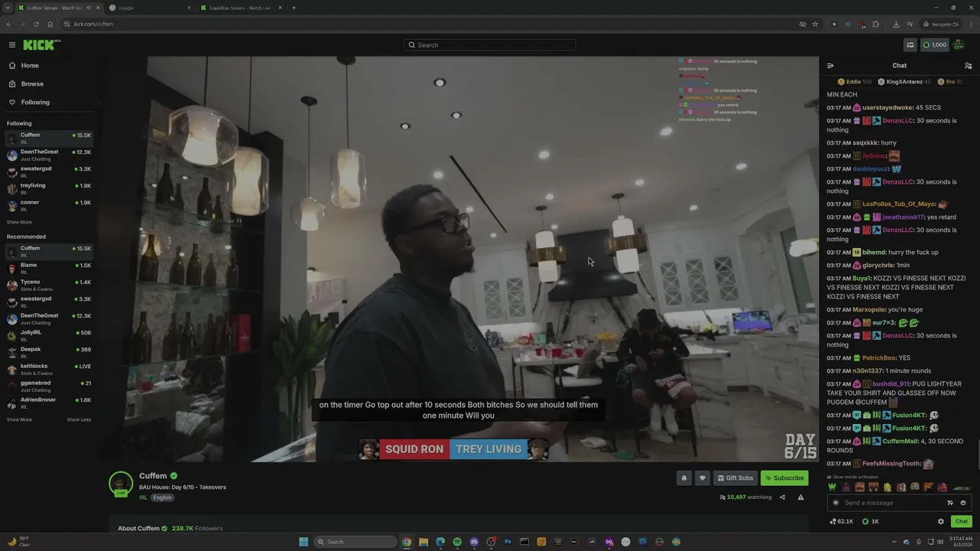
Task: Click the Incognito indicator
Action: (941, 24)
